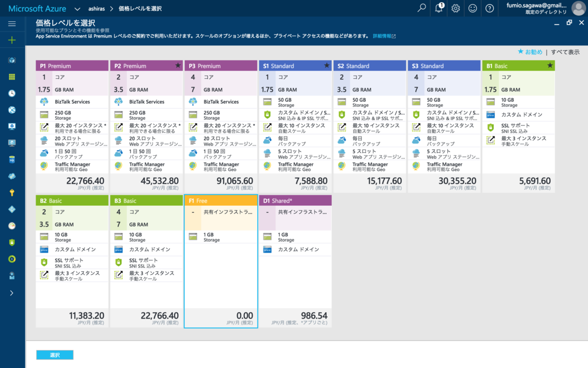
Task: Select the P3 Premium pricing card
Action: point(221,126)
